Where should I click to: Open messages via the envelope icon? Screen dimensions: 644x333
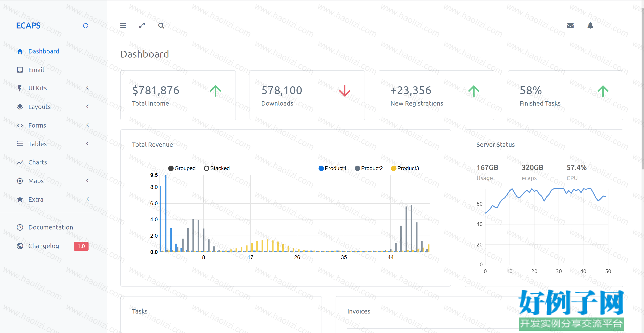[x=570, y=26]
